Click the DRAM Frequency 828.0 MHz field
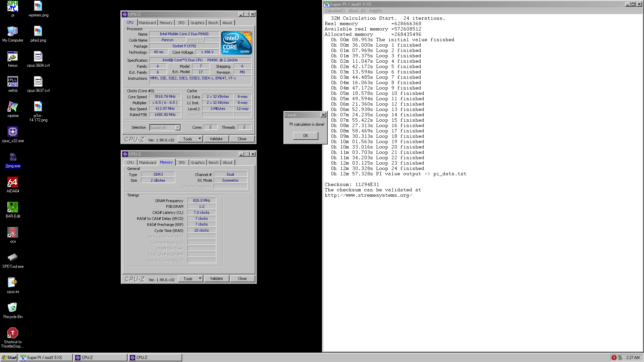This screenshot has width=644, height=362. [202, 200]
